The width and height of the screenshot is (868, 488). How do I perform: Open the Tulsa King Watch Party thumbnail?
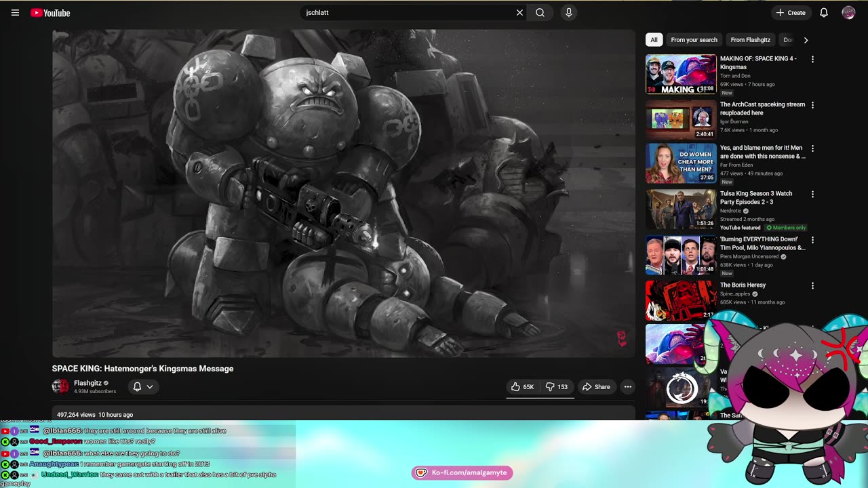tap(681, 209)
